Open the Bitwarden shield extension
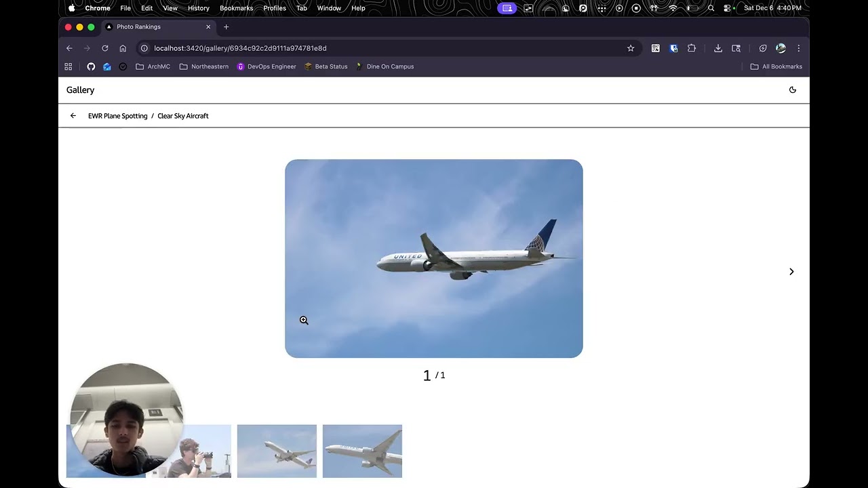This screenshot has height=488, width=868. pyautogui.click(x=673, y=48)
